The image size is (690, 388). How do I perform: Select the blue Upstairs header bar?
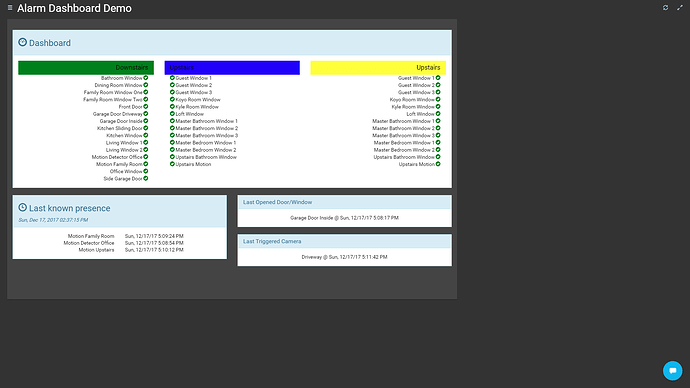click(x=232, y=68)
